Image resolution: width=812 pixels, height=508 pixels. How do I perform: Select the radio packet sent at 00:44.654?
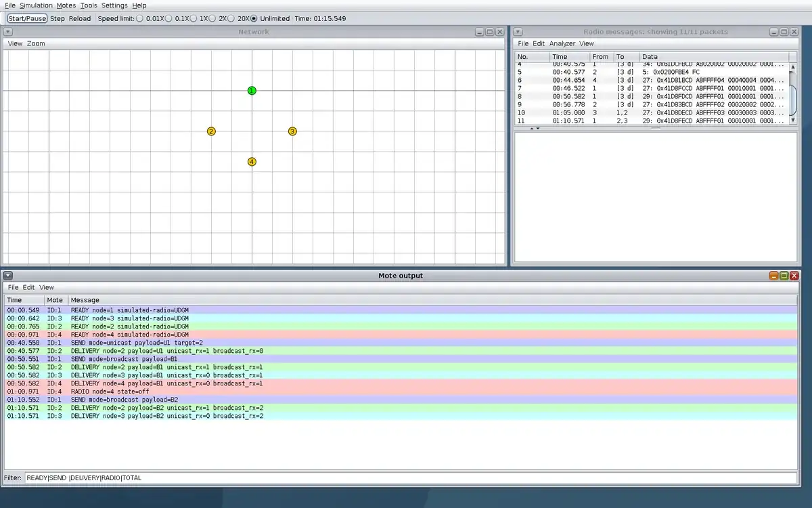pos(652,80)
